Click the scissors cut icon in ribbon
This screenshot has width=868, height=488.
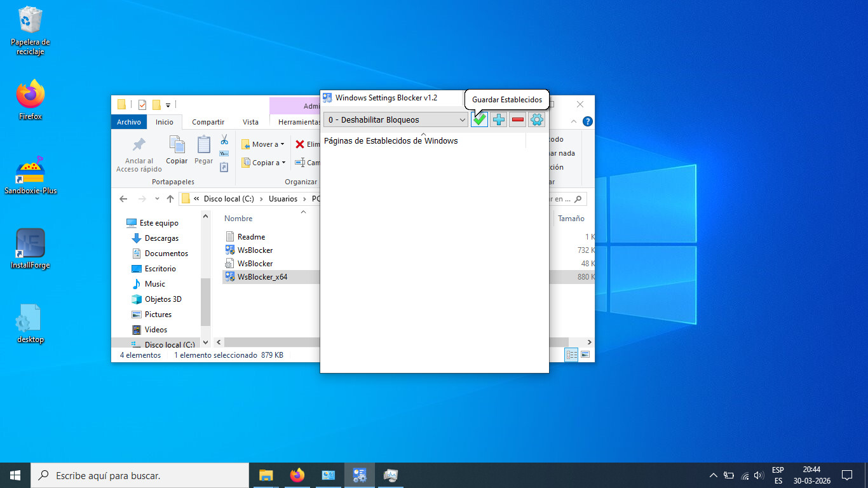pos(224,140)
